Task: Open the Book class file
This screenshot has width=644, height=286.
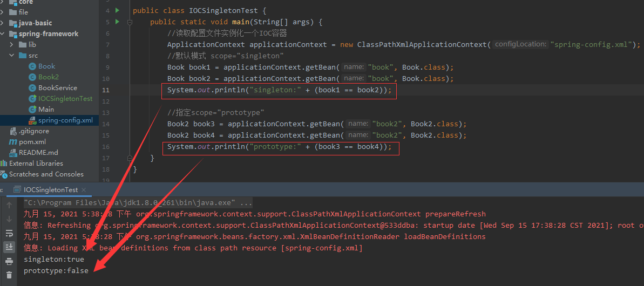Action: point(47,66)
